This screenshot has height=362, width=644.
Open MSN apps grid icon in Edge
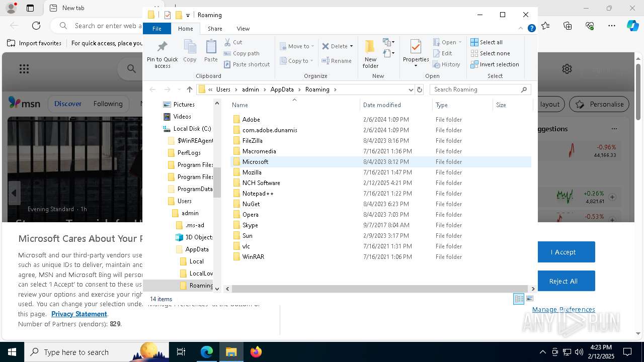coord(24,69)
